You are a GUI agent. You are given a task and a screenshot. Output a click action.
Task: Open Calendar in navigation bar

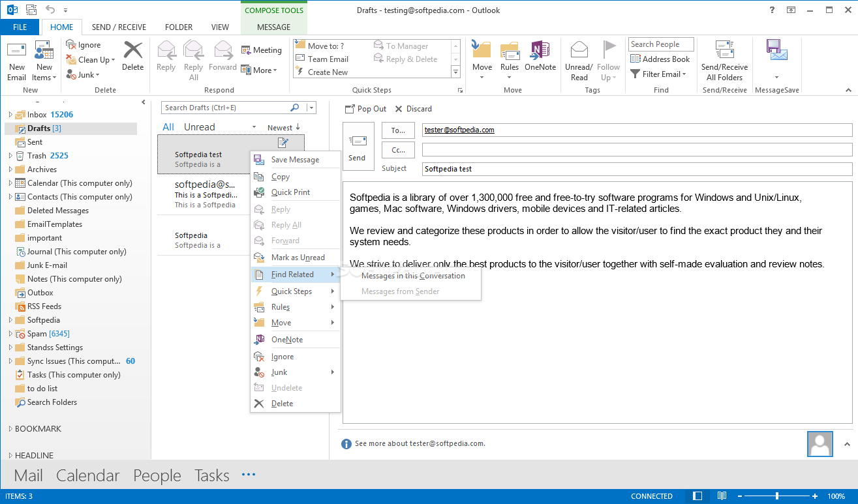88,476
